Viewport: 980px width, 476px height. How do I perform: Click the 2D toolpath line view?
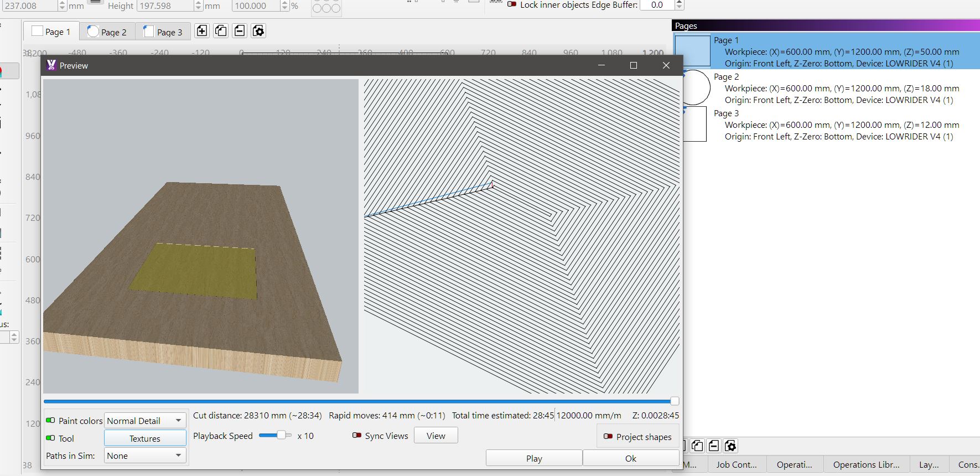522,236
